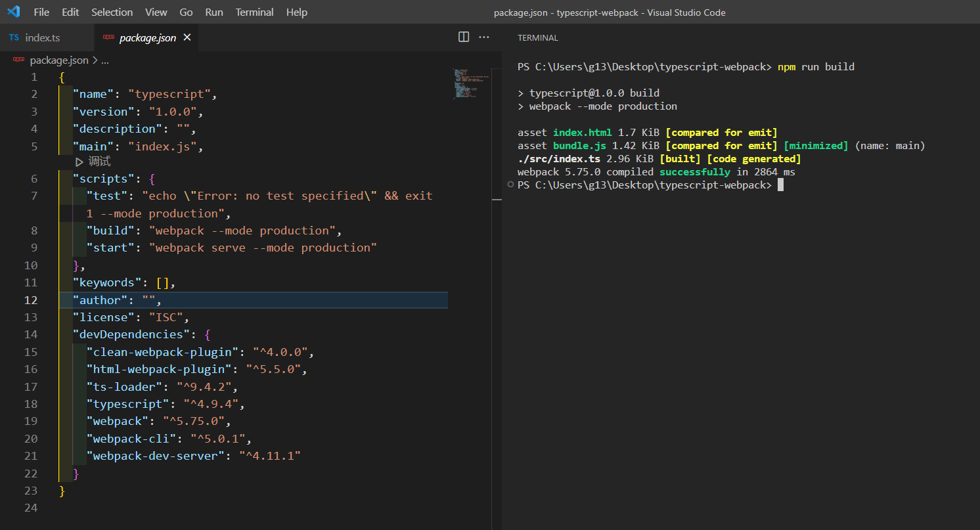The image size is (980, 530).
Task: Select the package.json editor tab
Action: tap(147, 37)
